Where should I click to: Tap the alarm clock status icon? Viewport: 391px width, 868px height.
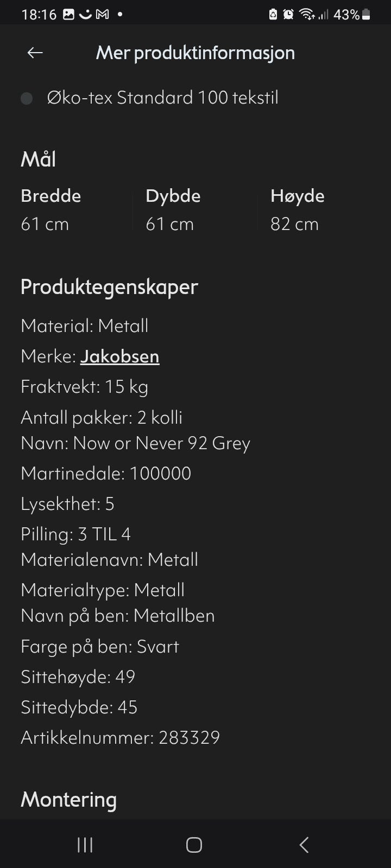288,15
